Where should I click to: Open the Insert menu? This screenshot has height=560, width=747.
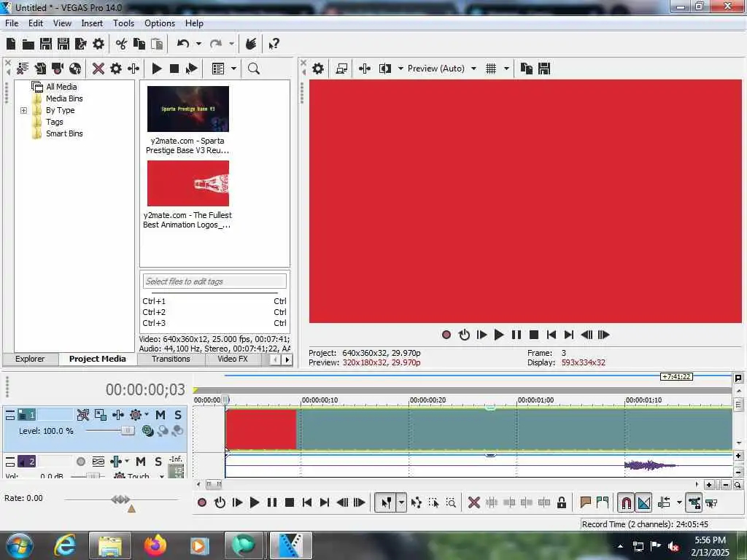click(92, 23)
